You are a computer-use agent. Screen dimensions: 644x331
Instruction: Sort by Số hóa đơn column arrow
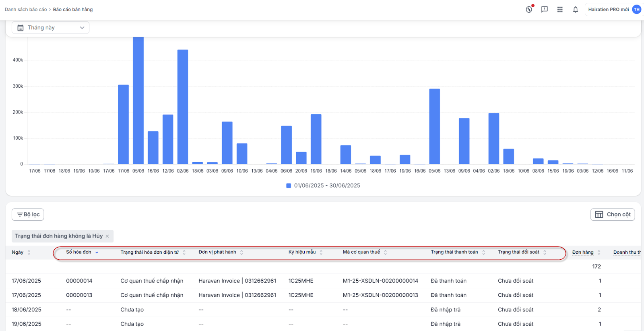click(x=97, y=252)
